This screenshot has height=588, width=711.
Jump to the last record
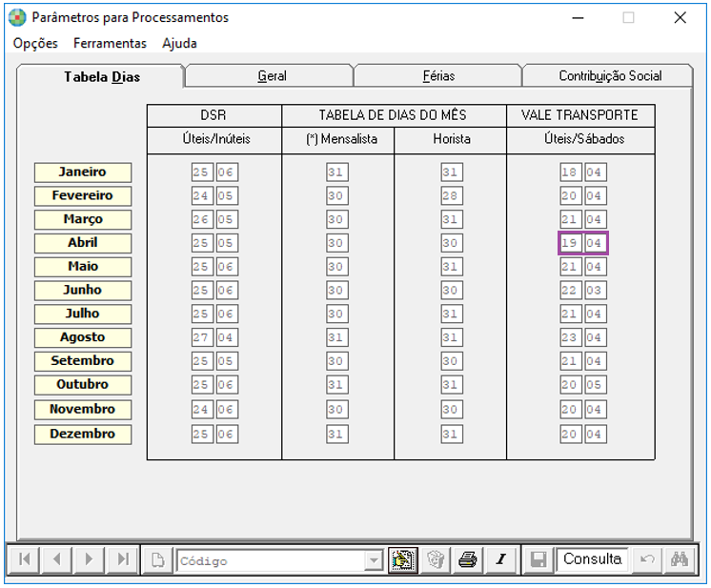tap(122, 560)
